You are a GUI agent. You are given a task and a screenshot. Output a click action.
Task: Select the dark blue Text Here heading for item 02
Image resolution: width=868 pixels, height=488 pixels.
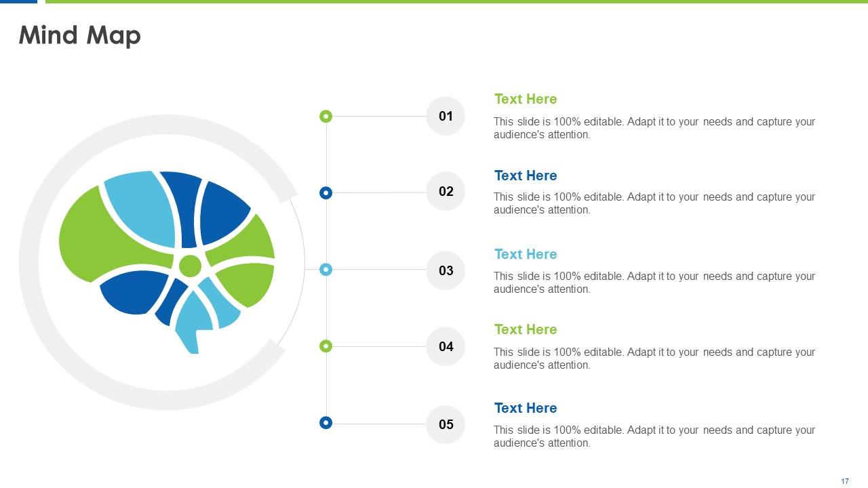526,176
